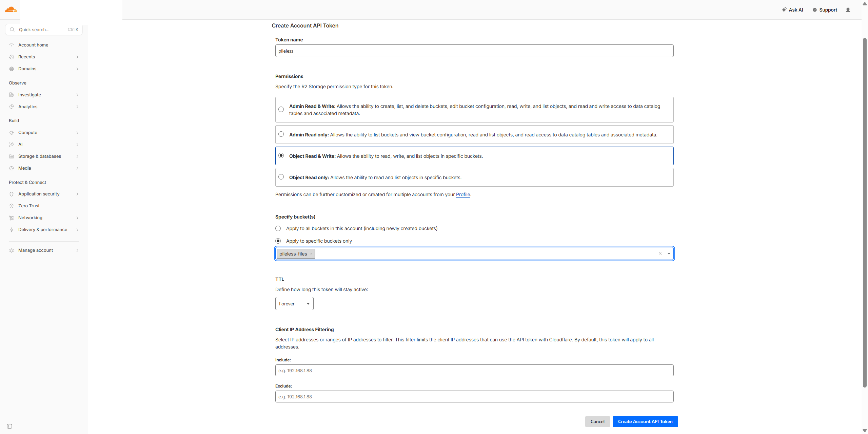Click the Ask AI sparkle icon
Screen dimensions: 868x434
[x=784, y=10]
